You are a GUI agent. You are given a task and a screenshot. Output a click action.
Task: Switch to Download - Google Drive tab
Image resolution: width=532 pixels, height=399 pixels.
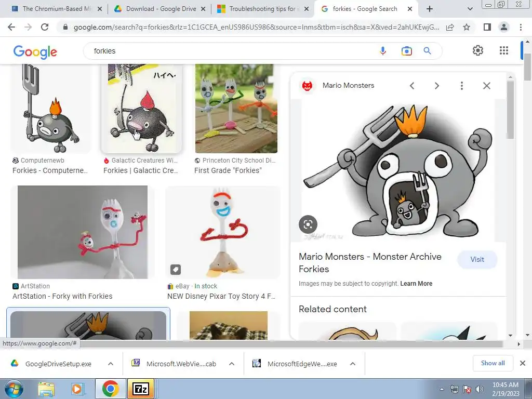161,9
